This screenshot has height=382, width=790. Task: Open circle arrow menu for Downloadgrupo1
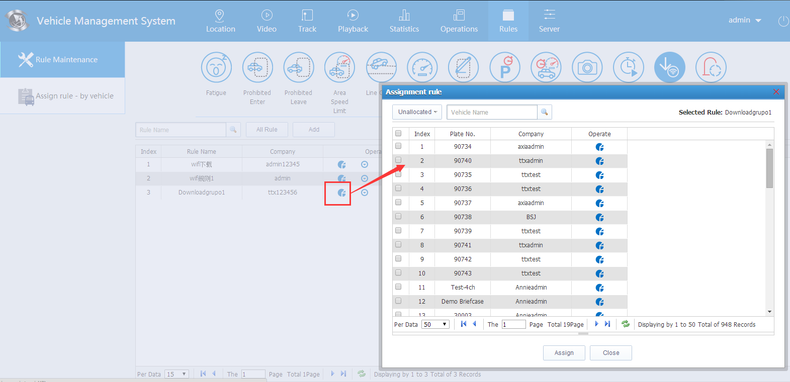point(365,193)
